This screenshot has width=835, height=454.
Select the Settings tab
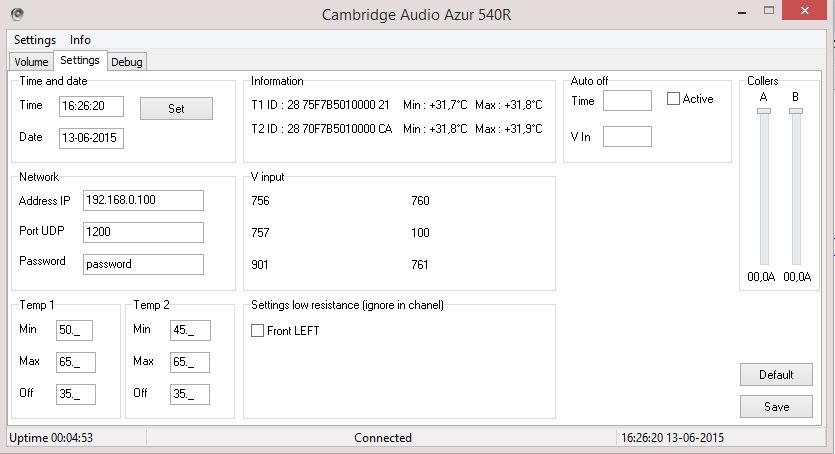[x=80, y=60]
